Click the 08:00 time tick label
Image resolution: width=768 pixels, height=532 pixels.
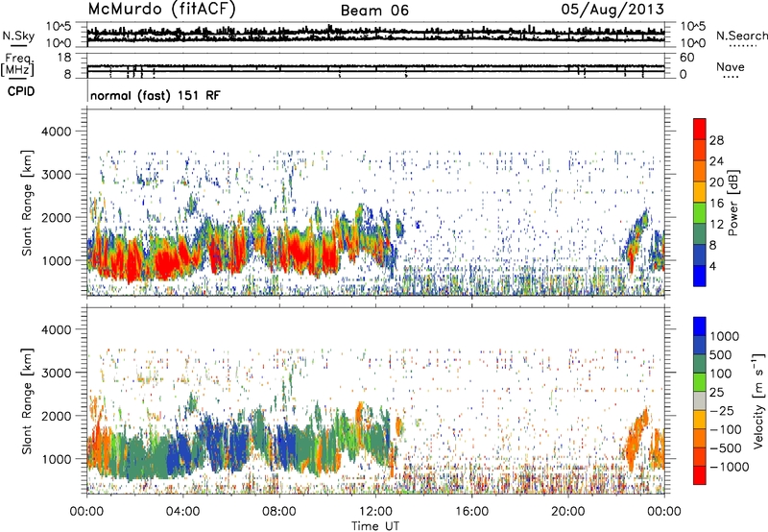[x=279, y=512]
